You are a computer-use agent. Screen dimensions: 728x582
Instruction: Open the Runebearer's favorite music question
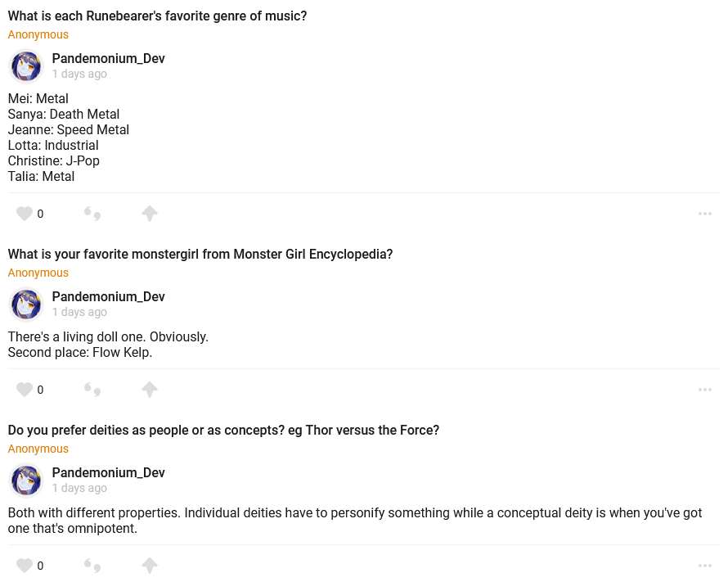[157, 16]
